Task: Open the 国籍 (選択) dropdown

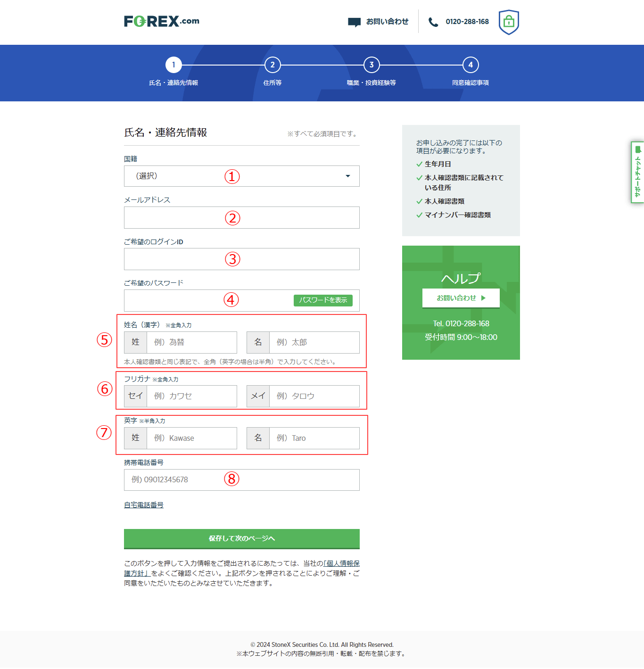Action: [241, 176]
